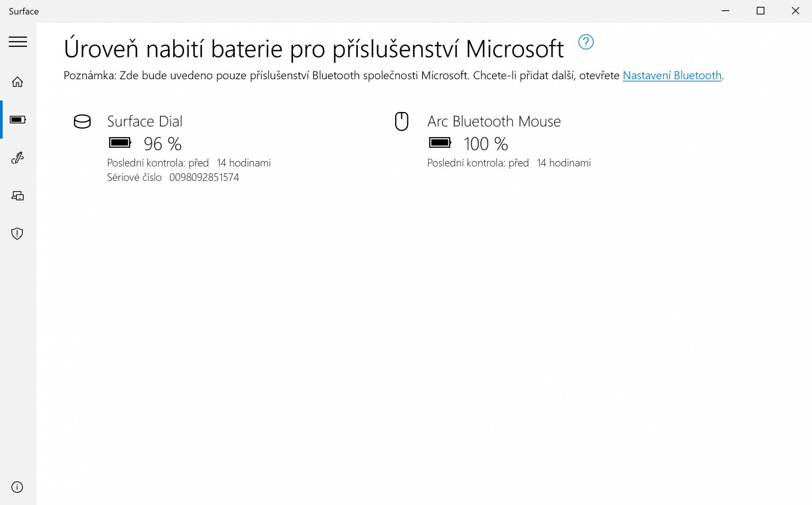The width and height of the screenshot is (812, 505).
Task: Select the Surface Dial device name
Action: click(145, 121)
